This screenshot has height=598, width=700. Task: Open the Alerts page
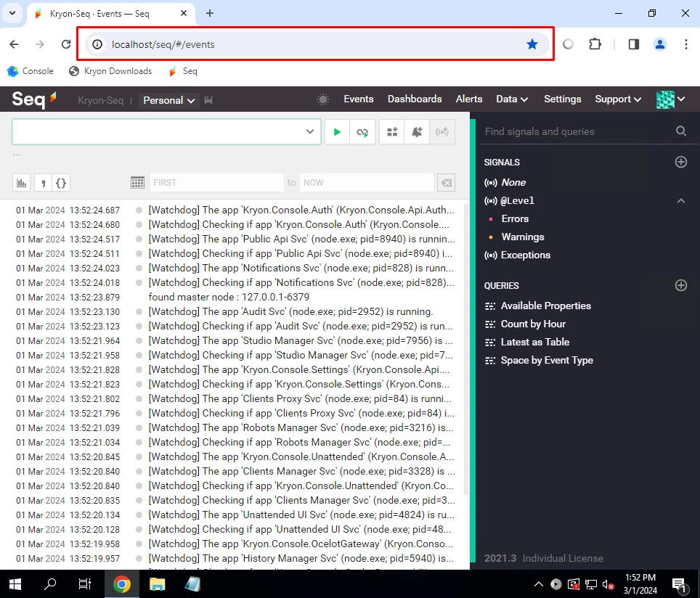(469, 99)
